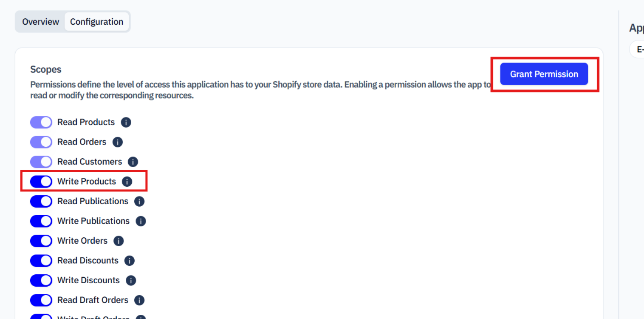Switch to the Overview tab
The height and width of the screenshot is (319, 644).
click(x=40, y=22)
